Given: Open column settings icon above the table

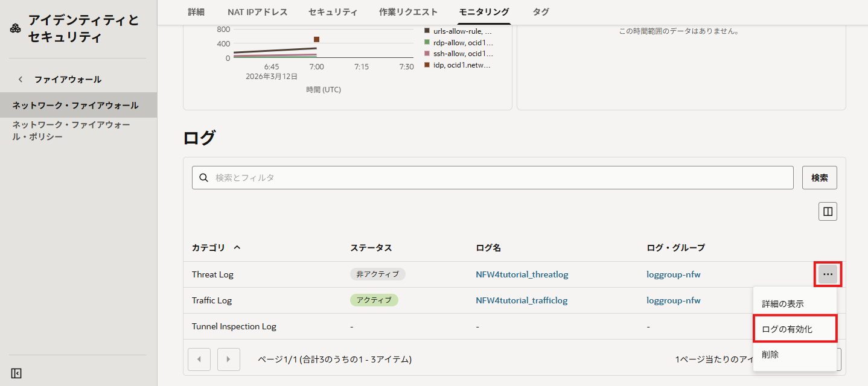Looking at the screenshot, I should 828,211.
